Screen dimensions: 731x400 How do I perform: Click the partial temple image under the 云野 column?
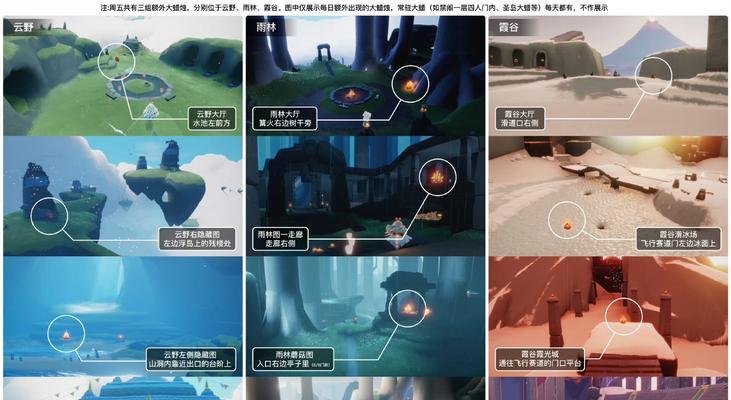123,388
